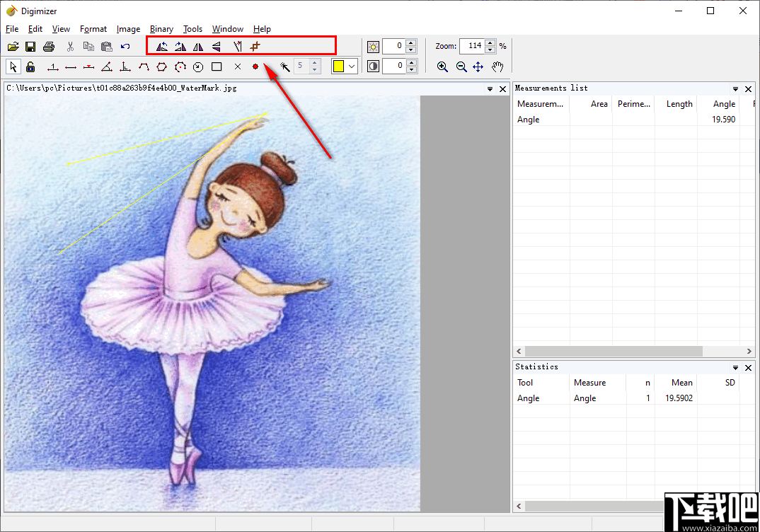Select the red Marker point tool
This screenshot has width=760, height=532.
tap(255, 66)
